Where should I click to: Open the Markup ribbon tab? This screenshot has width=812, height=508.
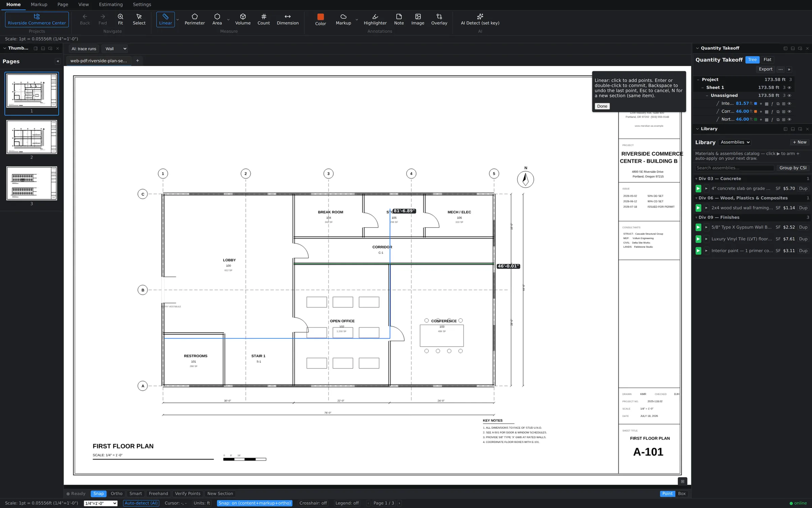(x=39, y=4)
